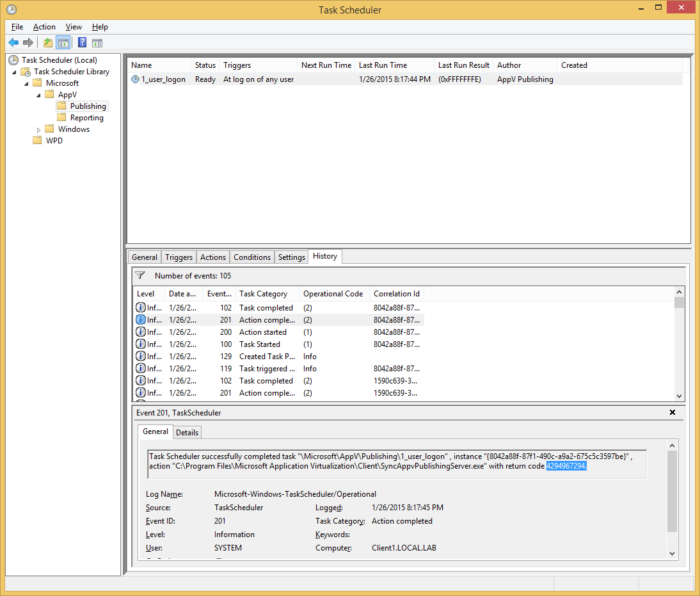Sort tasks by Name column header
The image size is (700, 596).
pos(159,65)
